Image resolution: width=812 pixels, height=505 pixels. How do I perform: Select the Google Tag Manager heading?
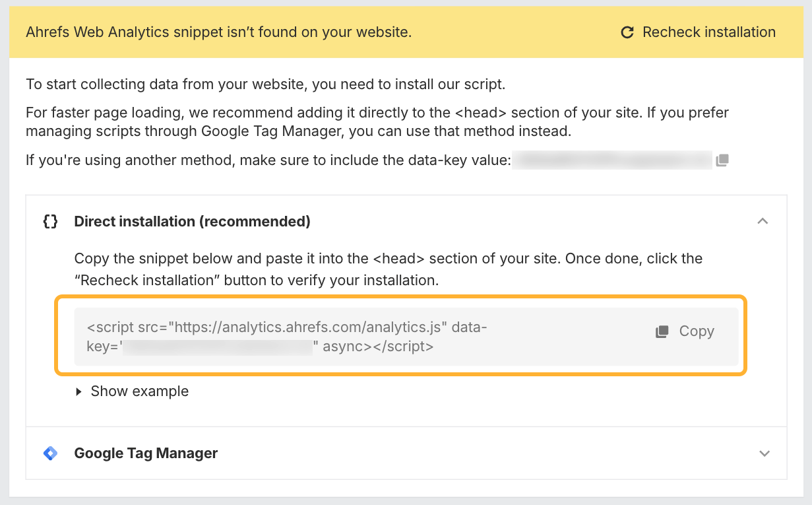pos(146,454)
